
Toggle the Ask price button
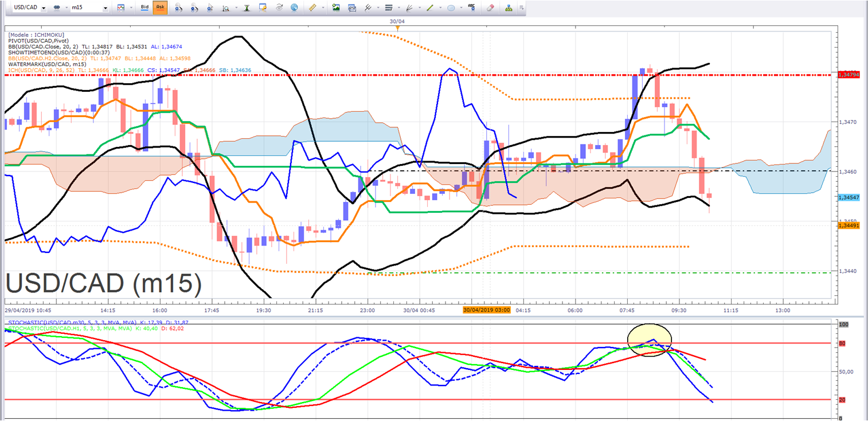(x=160, y=7)
